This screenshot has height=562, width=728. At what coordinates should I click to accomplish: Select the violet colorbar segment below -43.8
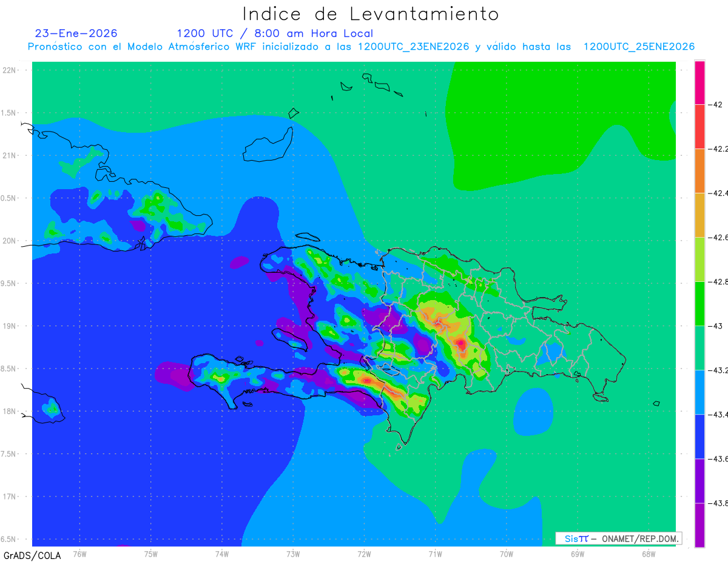coord(699,525)
